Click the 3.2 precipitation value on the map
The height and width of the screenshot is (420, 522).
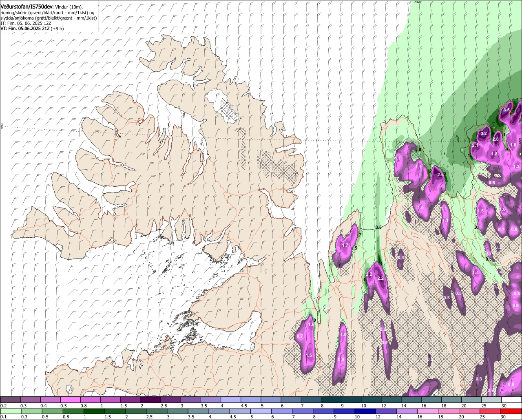pos(484,133)
